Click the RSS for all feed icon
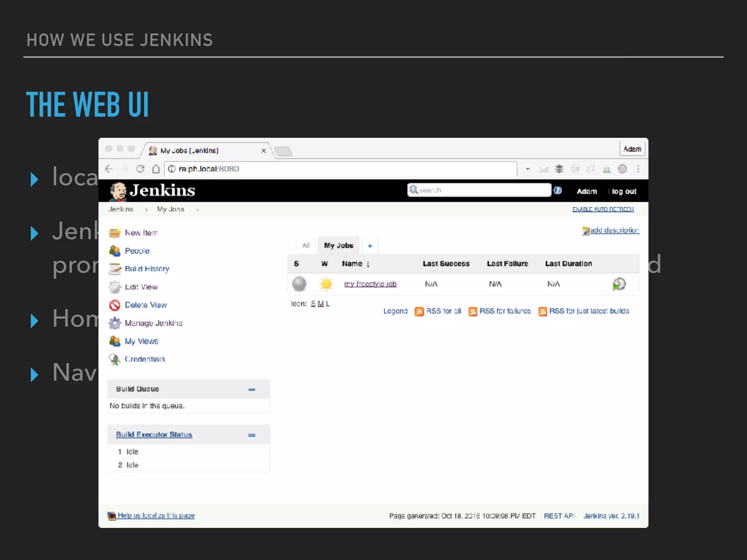The image size is (747, 560). [x=419, y=311]
